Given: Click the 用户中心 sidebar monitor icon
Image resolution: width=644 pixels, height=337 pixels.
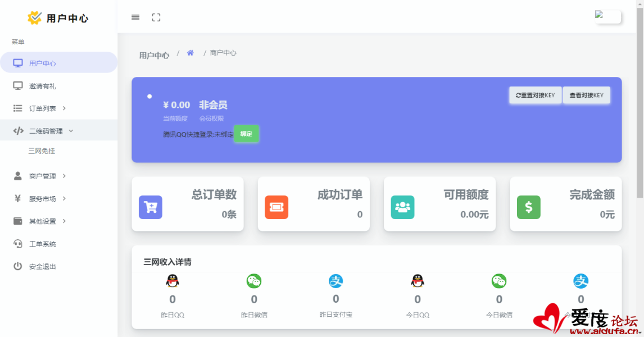Looking at the screenshot, I should 17,63.
